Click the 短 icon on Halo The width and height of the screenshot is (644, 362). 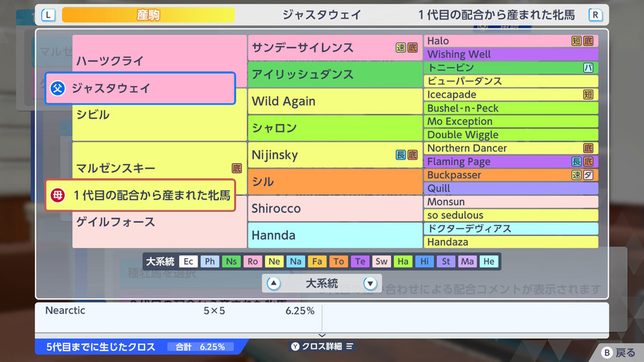pyautogui.click(x=576, y=41)
